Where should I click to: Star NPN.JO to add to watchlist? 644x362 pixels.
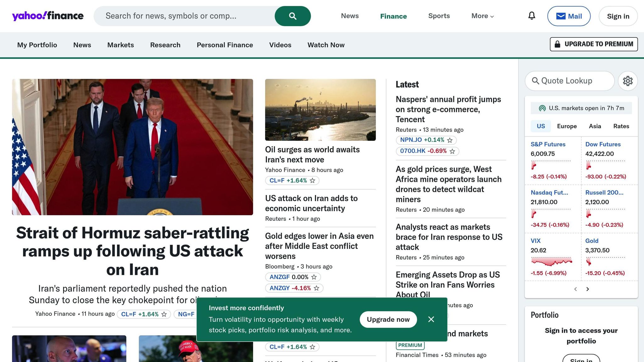450,140
